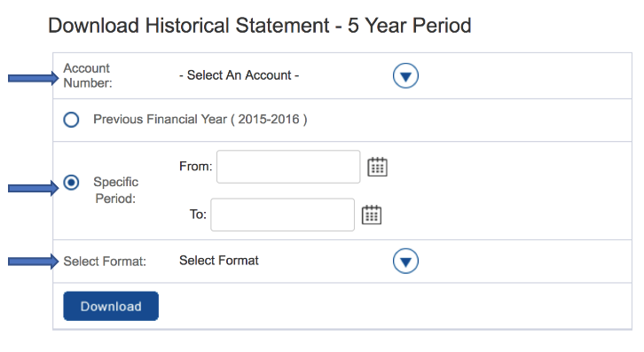Focus the To date input field

coord(283,215)
